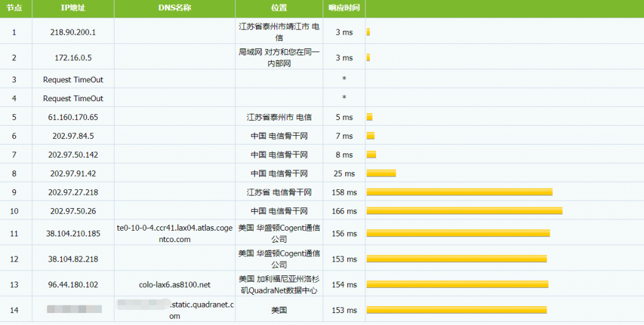Click response time 153 ms in row 14
This screenshot has width=644, height=325.
344,311
